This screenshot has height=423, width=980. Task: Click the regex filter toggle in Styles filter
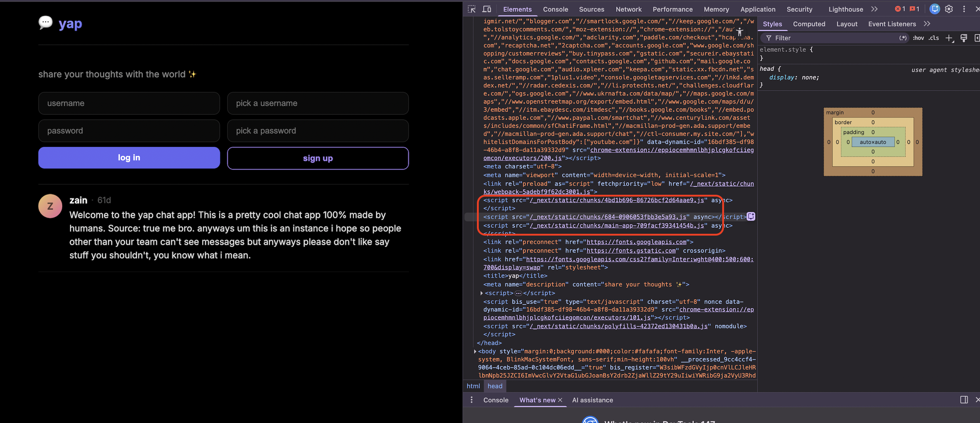point(903,38)
